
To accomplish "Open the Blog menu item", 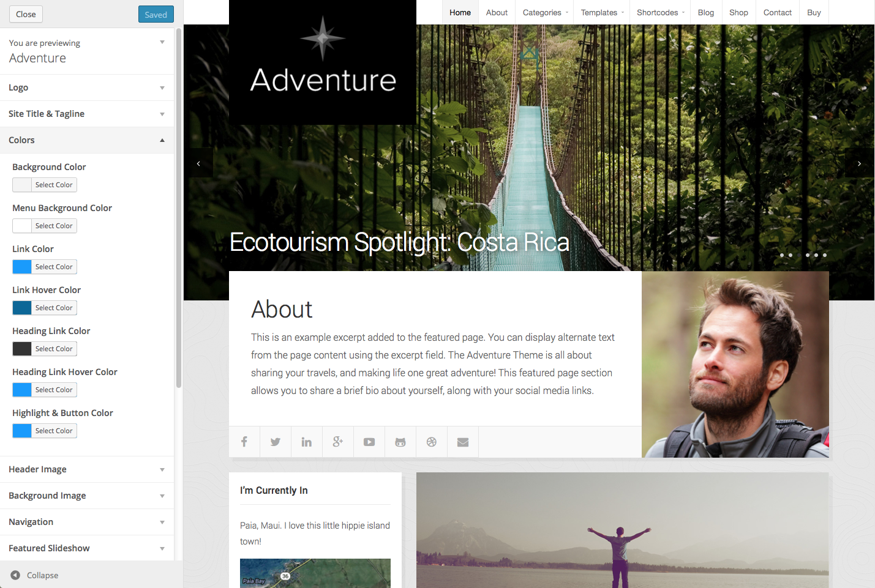I will click(706, 12).
